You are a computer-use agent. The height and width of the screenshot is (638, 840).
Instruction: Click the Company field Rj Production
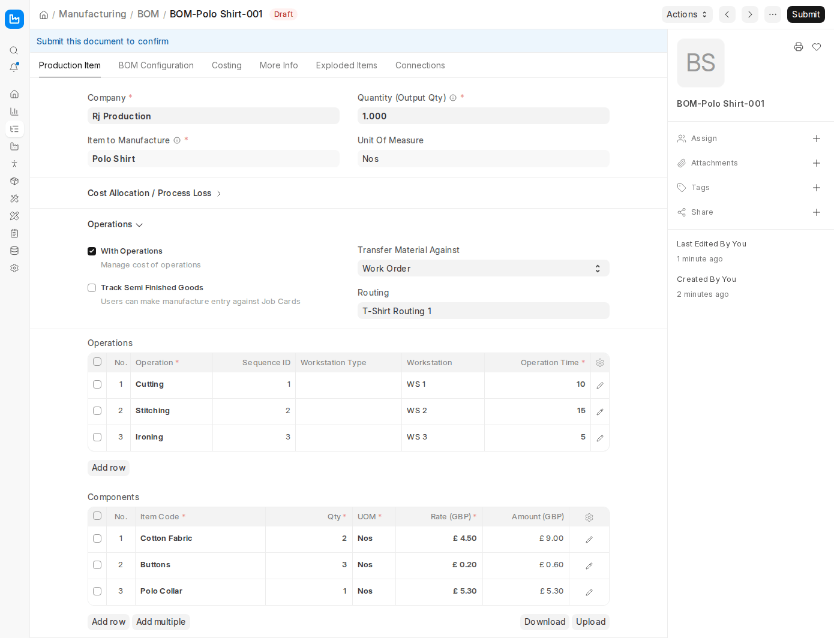(214, 116)
